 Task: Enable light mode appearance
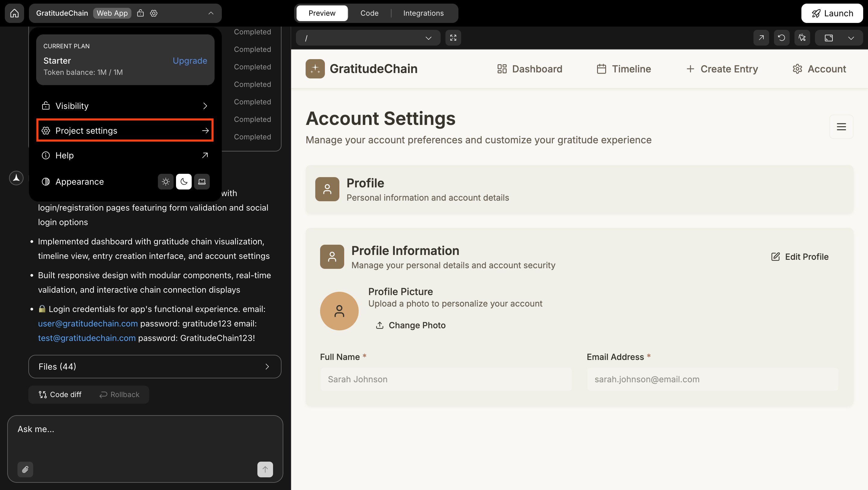(x=165, y=181)
